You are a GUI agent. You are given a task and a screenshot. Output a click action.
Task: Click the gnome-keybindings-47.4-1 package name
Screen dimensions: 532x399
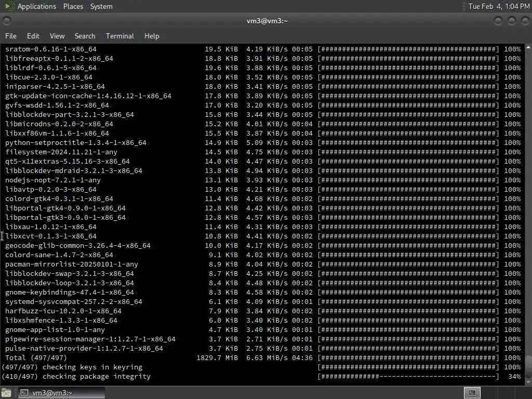(x=70, y=292)
